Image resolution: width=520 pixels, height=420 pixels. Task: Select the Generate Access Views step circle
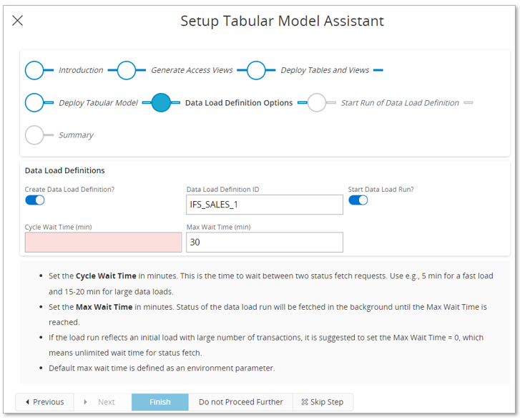click(x=127, y=70)
